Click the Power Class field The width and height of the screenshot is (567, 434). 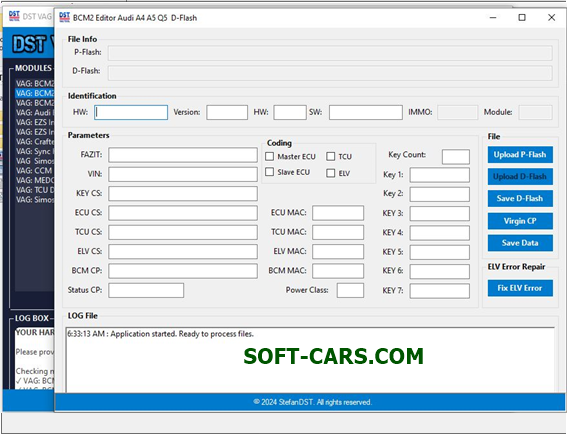[x=350, y=290]
